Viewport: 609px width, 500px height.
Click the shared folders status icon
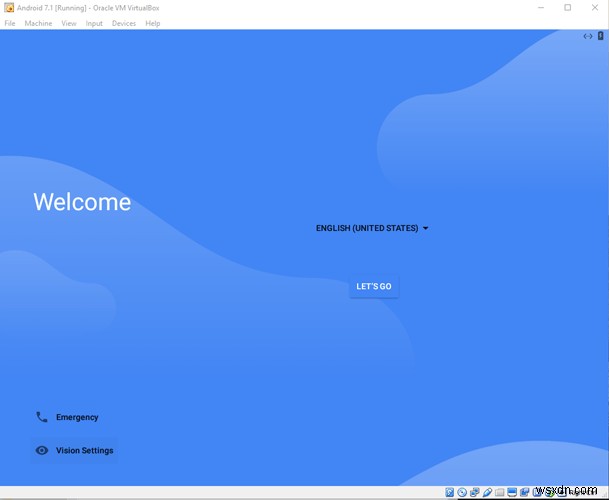(x=499, y=492)
